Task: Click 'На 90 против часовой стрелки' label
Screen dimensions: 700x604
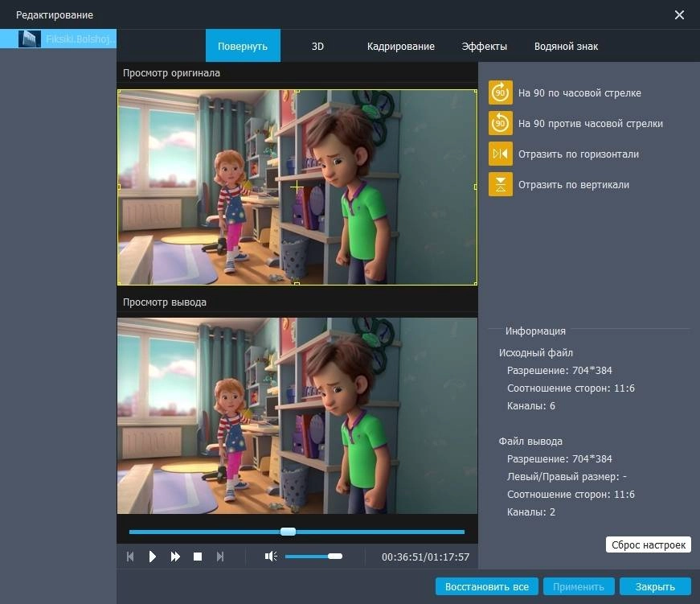Action: click(x=590, y=123)
